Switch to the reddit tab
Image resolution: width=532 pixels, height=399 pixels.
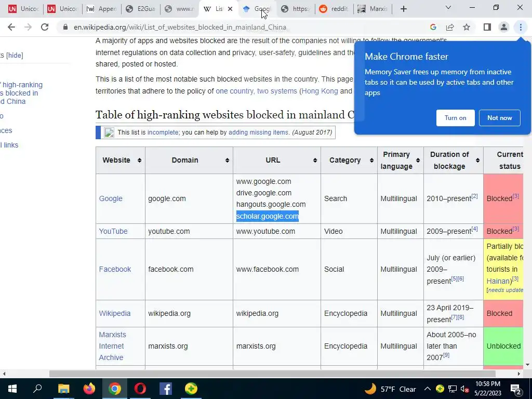pyautogui.click(x=334, y=9)
